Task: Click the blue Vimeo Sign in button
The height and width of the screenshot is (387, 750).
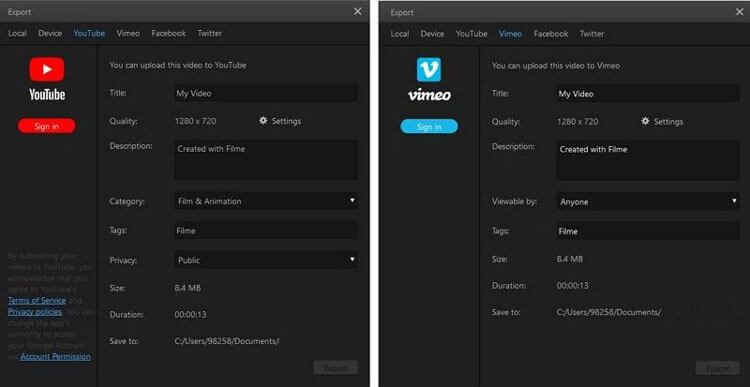Action: tap(429, 127)
